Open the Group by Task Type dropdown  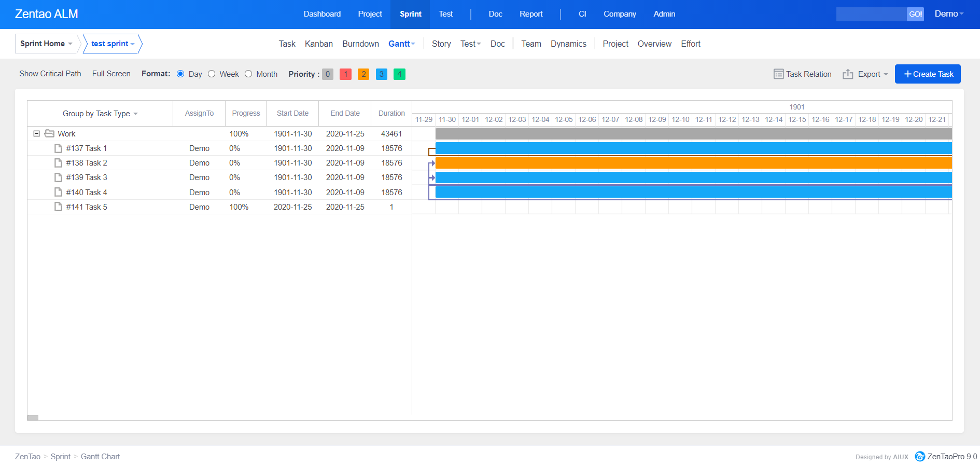pyautogui.click(x=100, y=114)
